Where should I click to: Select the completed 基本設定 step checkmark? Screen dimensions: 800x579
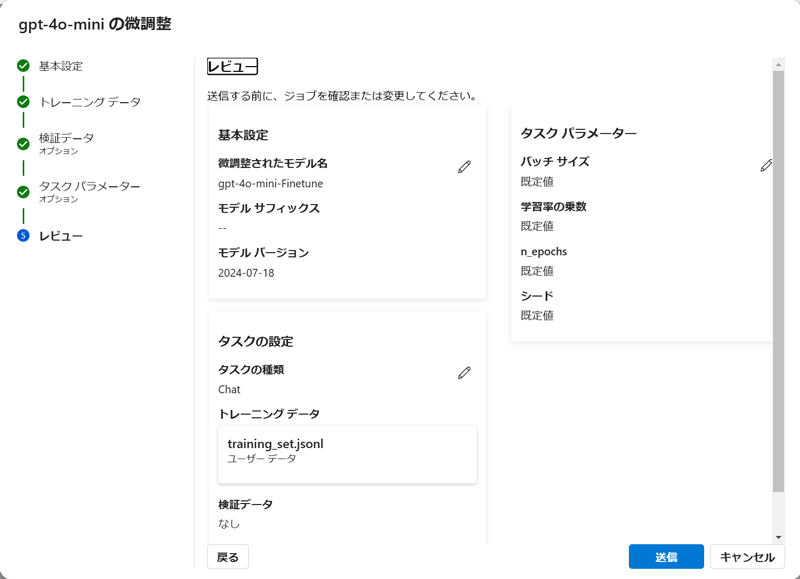(x=23, y=66)
